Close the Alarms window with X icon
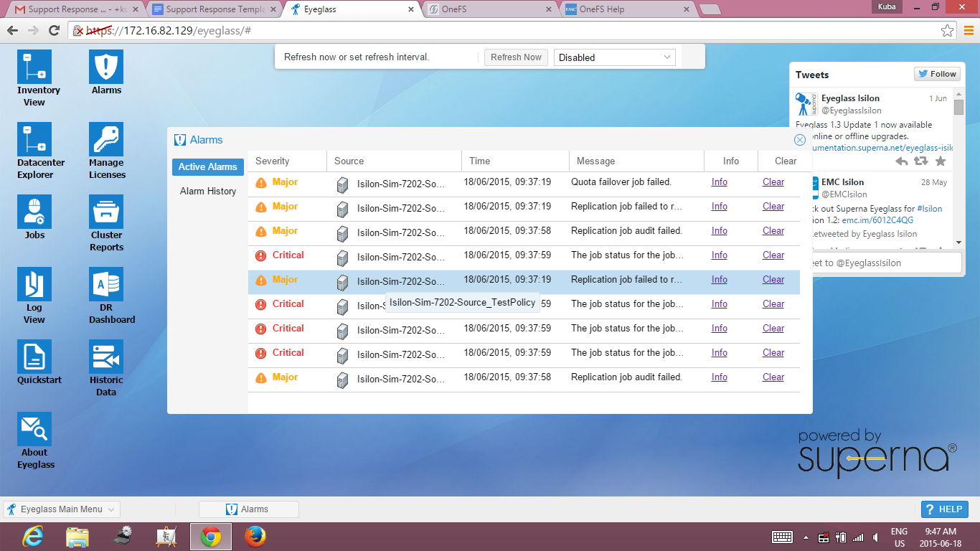 click(800, 140)
